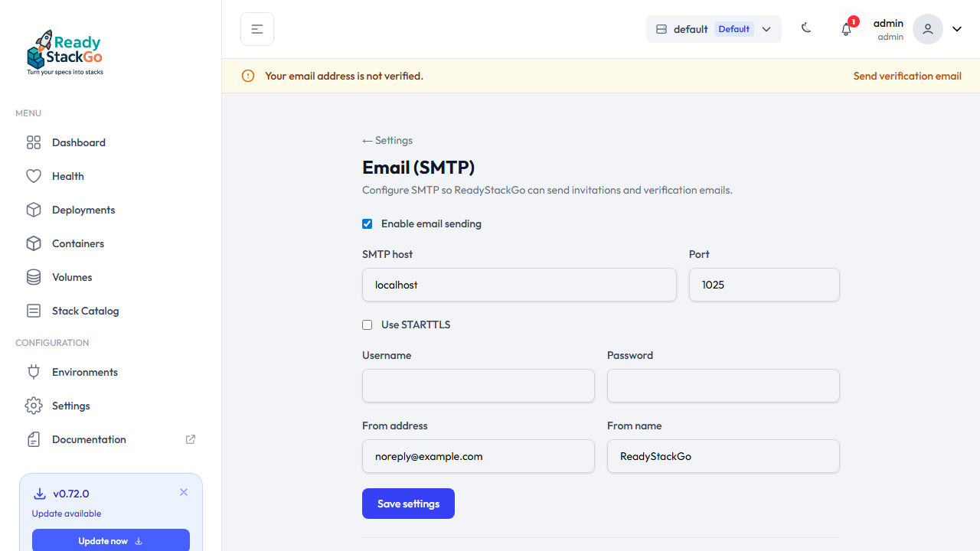
Task: Click the Stack Catalog list icon
Action: [x=34, y=311]
